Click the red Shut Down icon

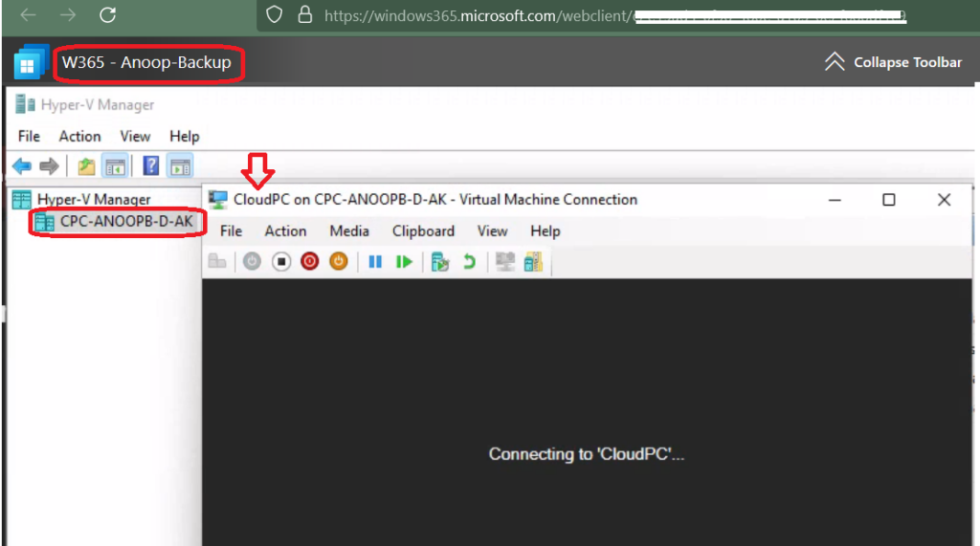pyautogui.click(x=309, y=261)
